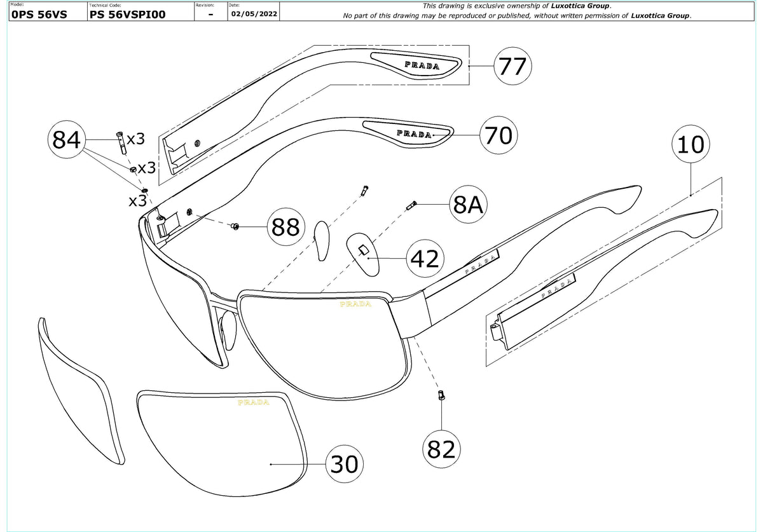This screenshot has width=763, height=532.
Task: Click the 'Revision:' field label
Action: click(206, 4)
